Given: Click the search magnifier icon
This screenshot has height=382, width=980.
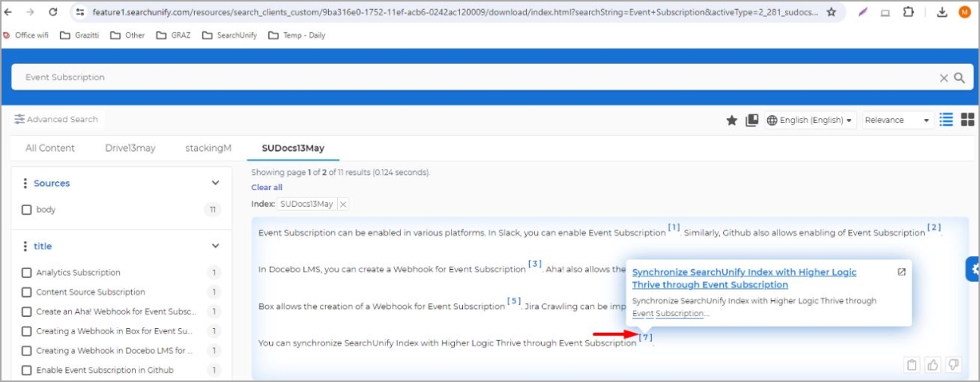Looking at the screenshot, I should [x=959, y=77].
